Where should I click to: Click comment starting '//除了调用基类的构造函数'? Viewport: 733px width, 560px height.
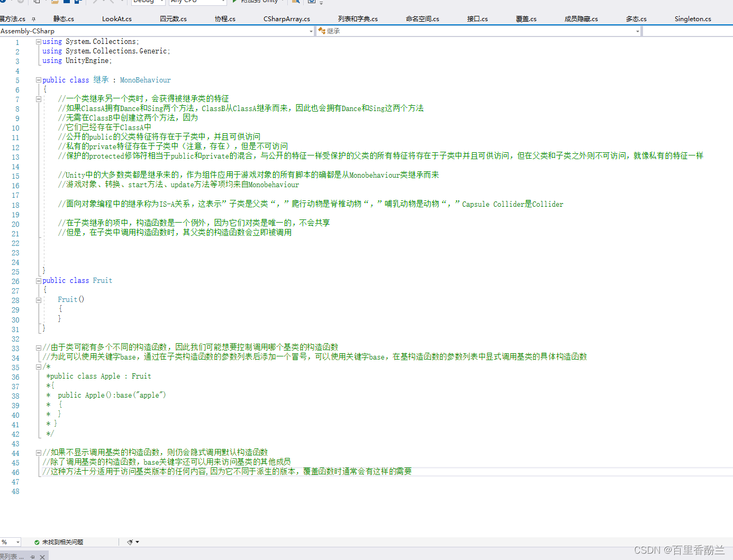167,462
